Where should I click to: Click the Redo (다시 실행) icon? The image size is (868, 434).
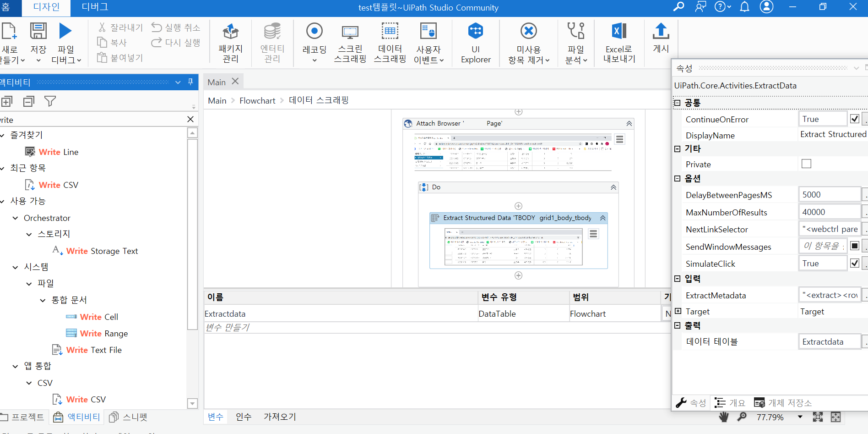point(157,43)
